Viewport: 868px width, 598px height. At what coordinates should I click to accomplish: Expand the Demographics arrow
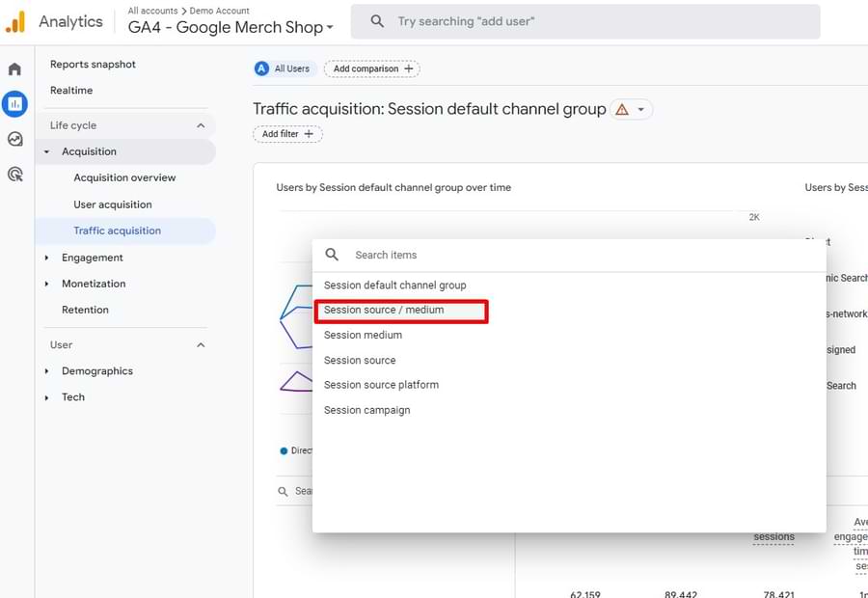47,371
